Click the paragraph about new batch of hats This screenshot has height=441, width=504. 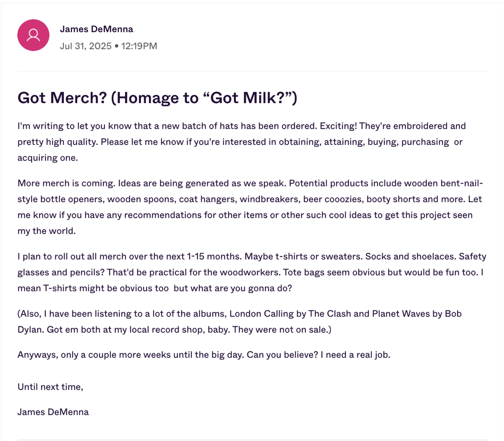(x=242, y=142)
